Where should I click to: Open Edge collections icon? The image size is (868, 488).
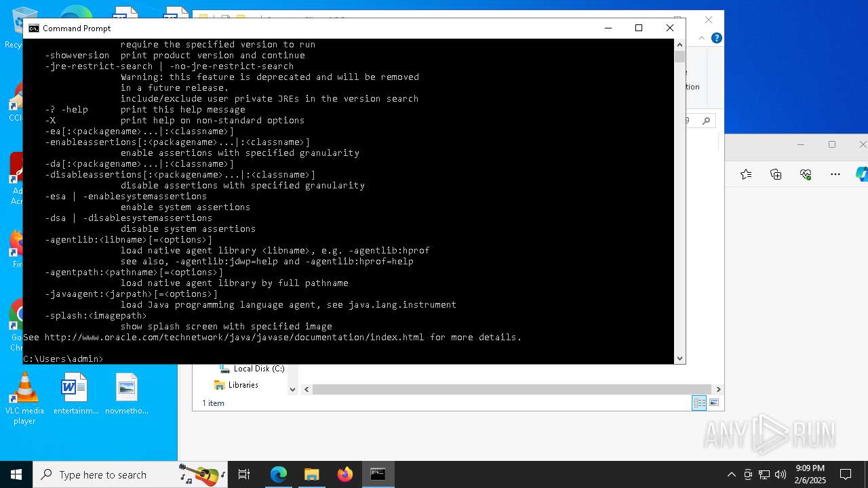[776, 174]
